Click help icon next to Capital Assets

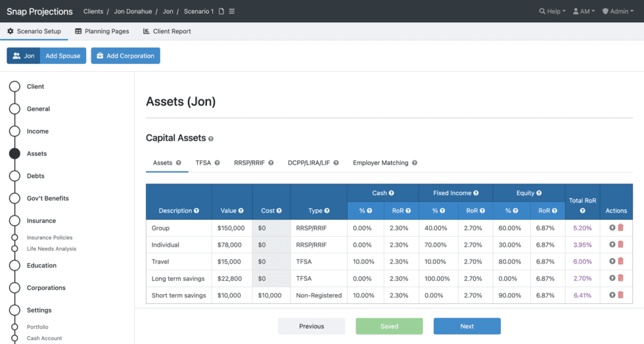click(x=211, y=139)
